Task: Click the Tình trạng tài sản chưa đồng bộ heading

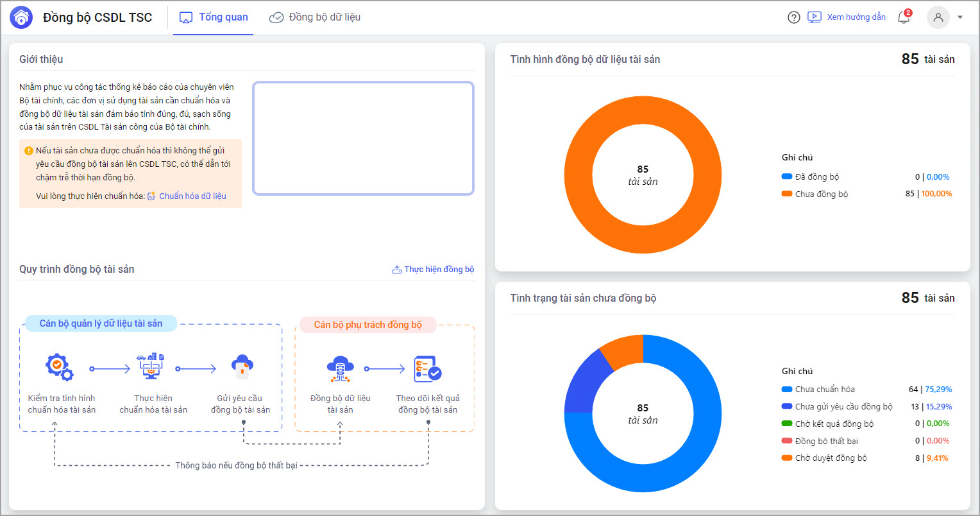Action: (583, 298)
